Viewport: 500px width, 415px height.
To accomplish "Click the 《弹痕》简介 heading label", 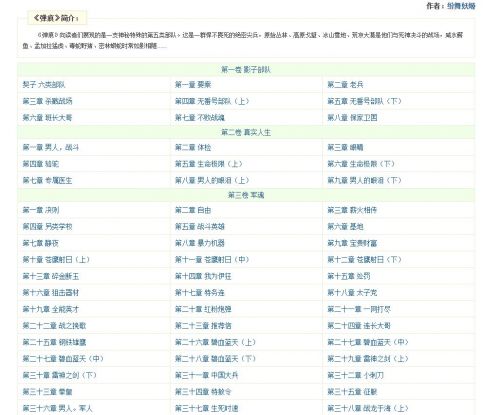I will coord(56,18).
